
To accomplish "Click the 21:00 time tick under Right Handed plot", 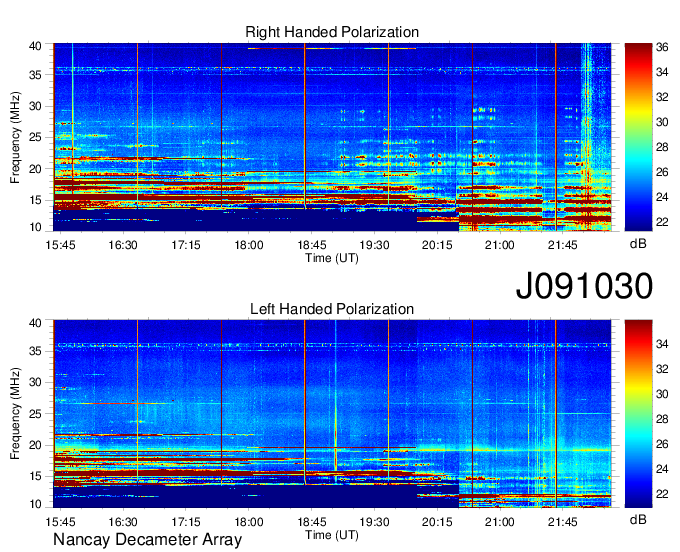I will 500,245.
